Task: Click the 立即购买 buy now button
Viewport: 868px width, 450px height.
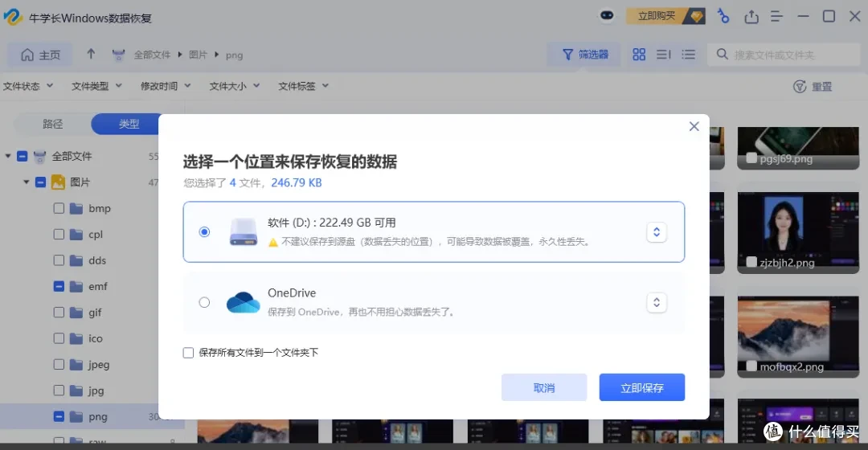Action: pos(665,16)
